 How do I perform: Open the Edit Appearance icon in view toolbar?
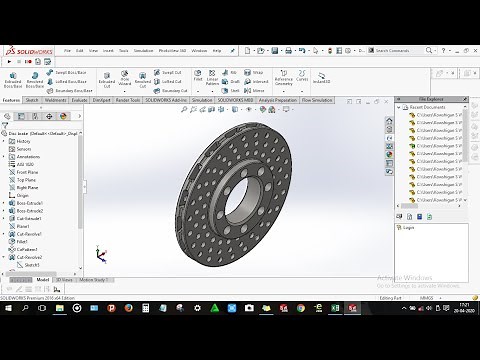[263, 109]
